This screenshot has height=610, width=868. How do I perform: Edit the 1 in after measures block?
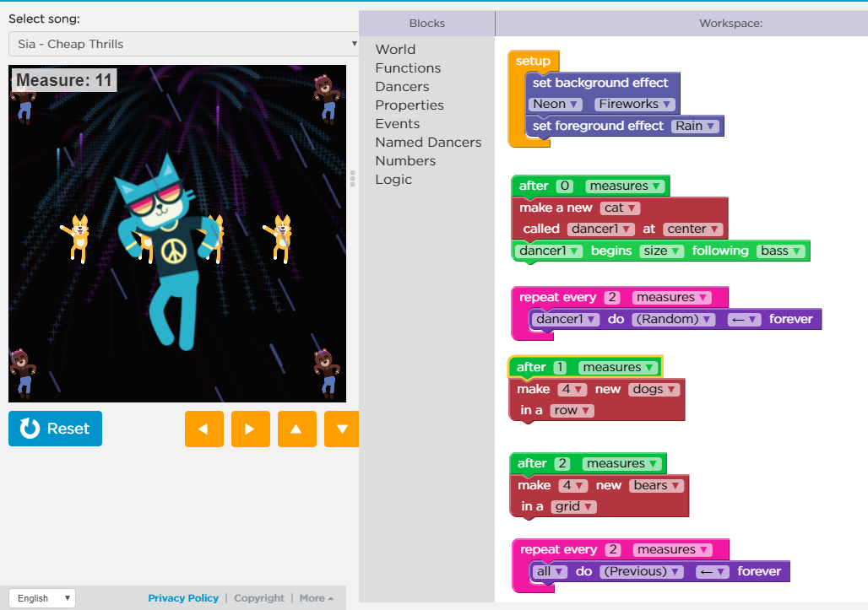(560, 367)
